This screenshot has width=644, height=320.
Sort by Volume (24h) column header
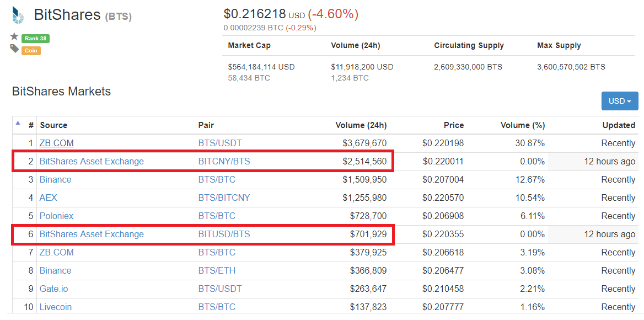pos(361,125)
